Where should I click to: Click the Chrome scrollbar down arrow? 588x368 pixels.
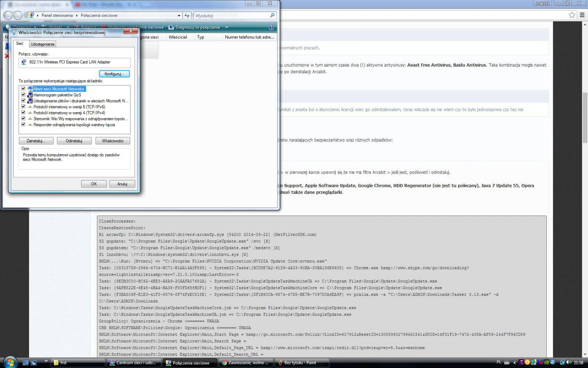pos(585,354)
